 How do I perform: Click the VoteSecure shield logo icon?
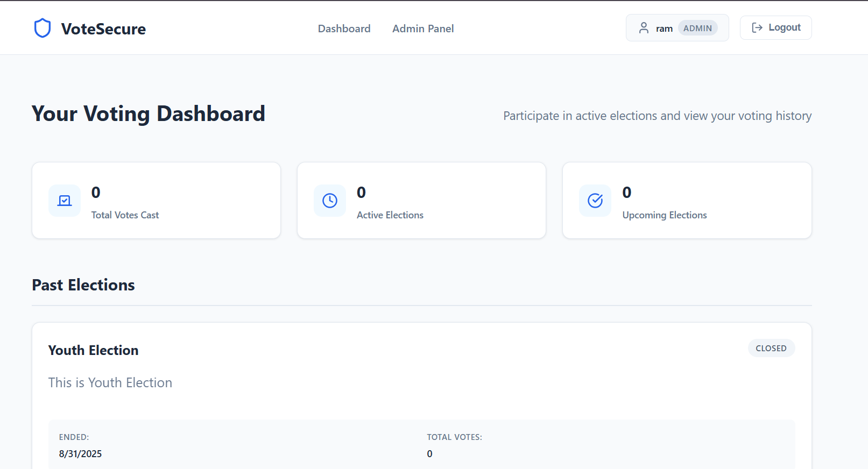coord(42,28)
